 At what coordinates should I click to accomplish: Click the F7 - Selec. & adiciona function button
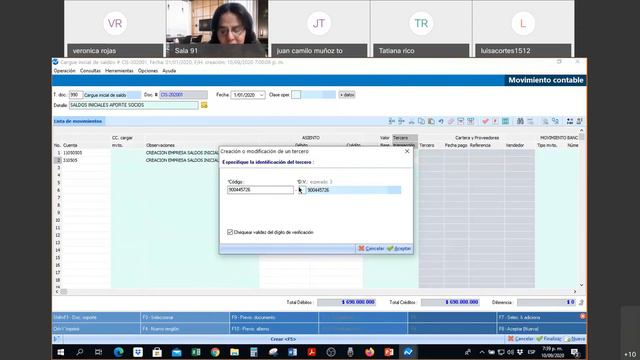(541, 317)
